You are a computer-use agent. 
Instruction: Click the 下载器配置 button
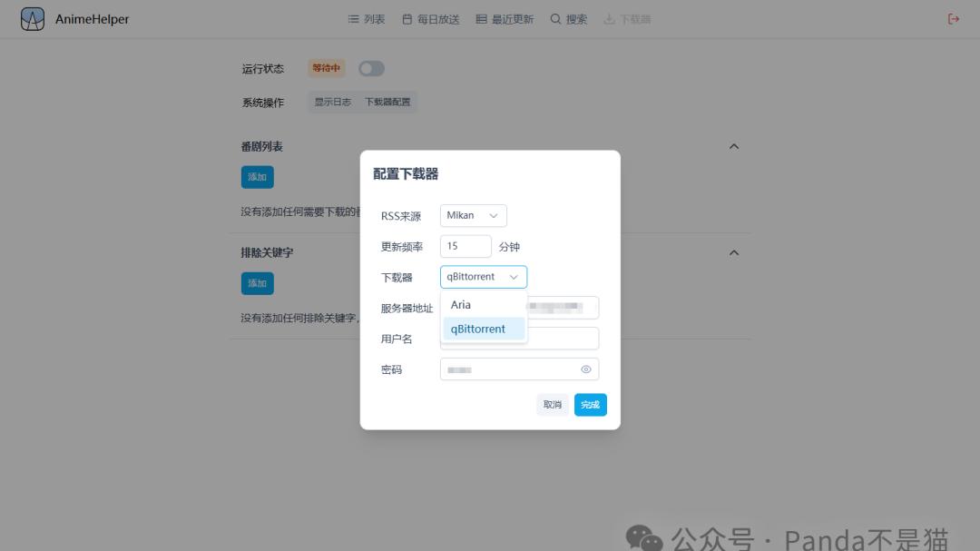(389, 102)
